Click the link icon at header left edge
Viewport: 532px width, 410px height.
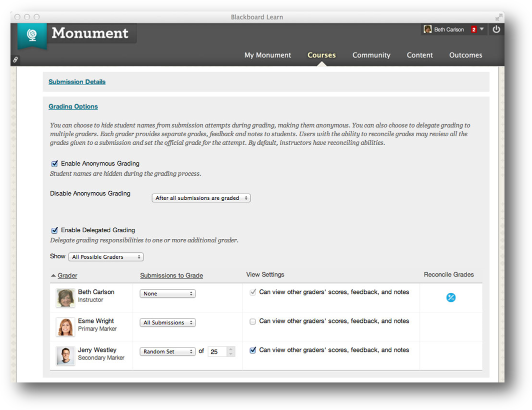click(x=15, y=60)
